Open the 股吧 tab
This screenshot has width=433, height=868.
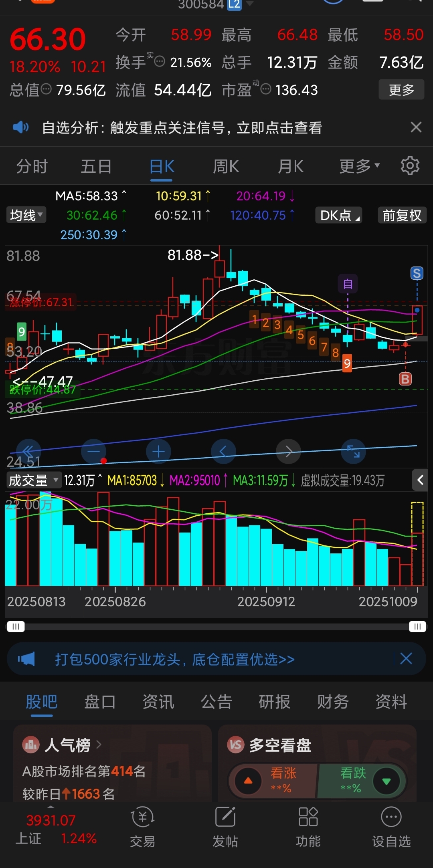click(x=42, y=702)
